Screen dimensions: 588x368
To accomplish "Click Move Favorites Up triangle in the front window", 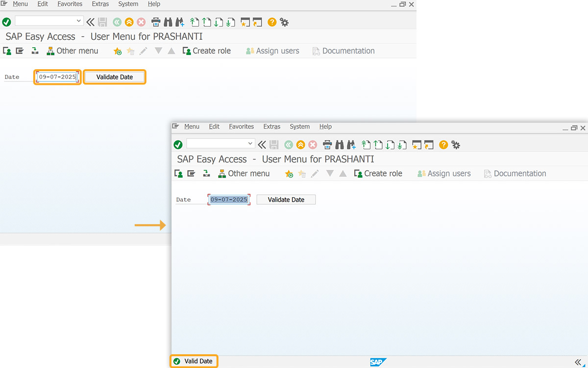I will [343, 174].
